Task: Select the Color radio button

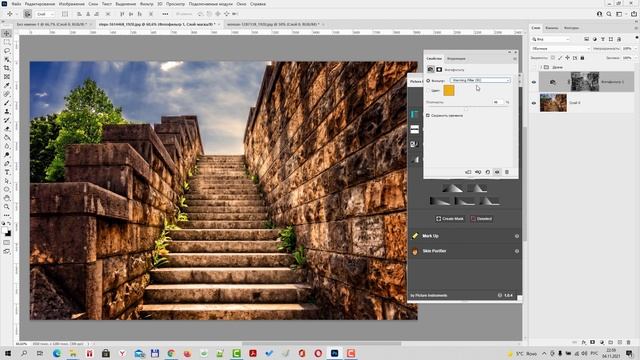Action: (x=428, y=91)
